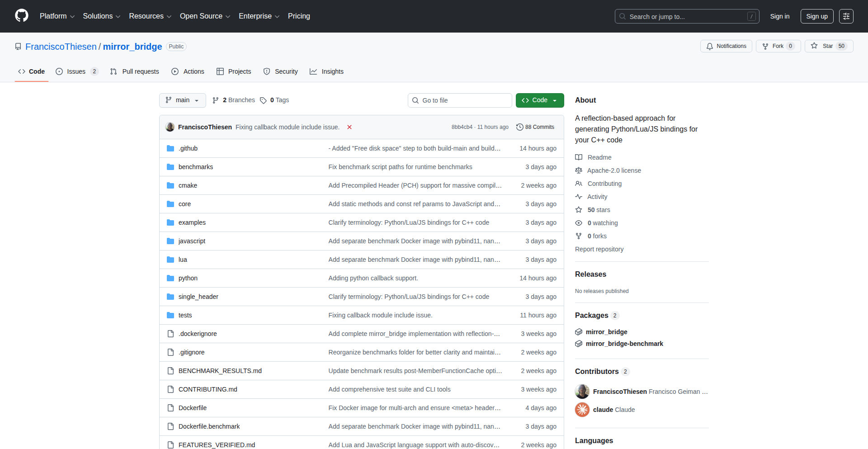Click the Pricing link
Image resolution: width=868 pixels, height=449 pixels.
(299, 16)
